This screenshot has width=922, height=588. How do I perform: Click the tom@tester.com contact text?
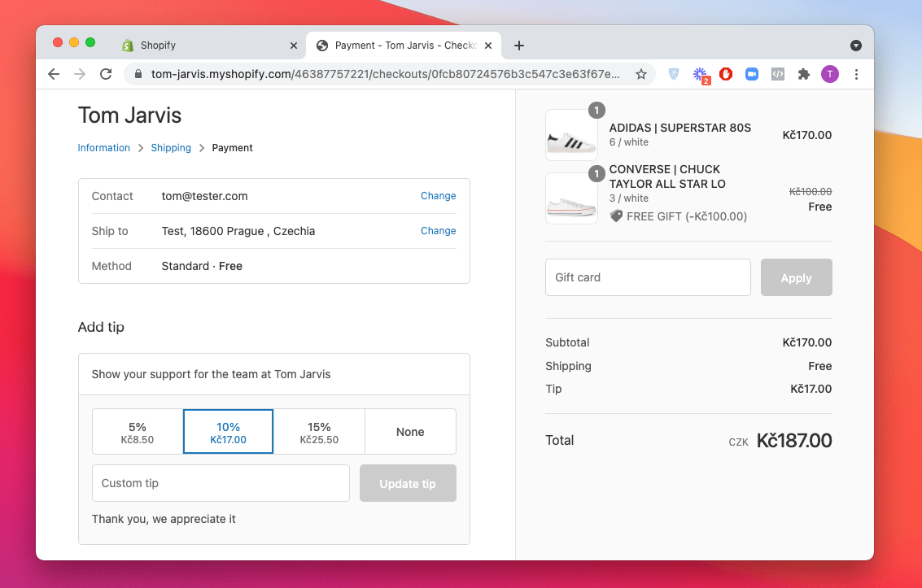pyautogui.click(x=204, y=196)
